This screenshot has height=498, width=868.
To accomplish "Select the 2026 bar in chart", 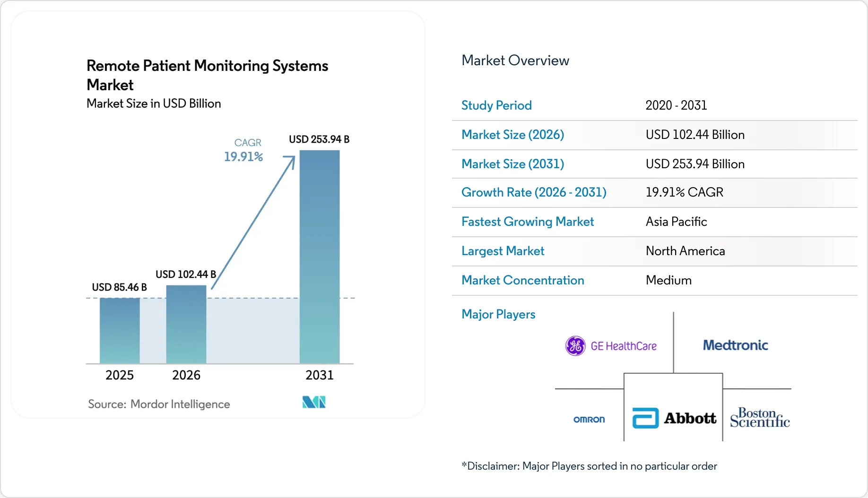I will pyautogui.click(x=186, y=325).
